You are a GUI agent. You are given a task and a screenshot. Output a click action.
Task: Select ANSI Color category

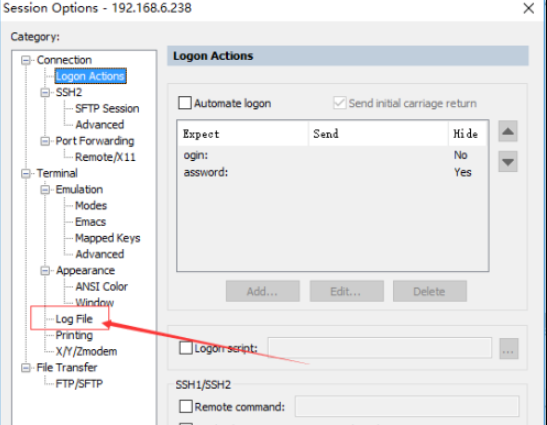[102, 286]
